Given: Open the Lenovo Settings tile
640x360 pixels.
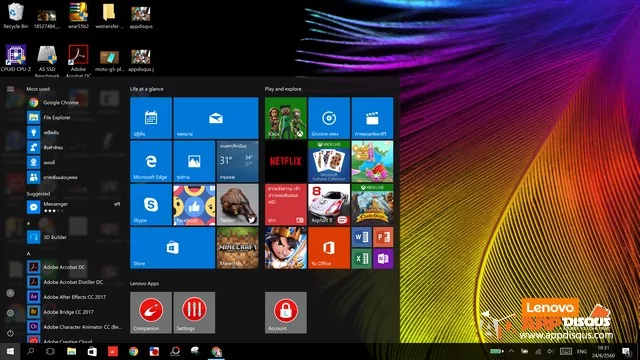Looking at the screenshot, I should pyautogui.click(x=194, y=313).
